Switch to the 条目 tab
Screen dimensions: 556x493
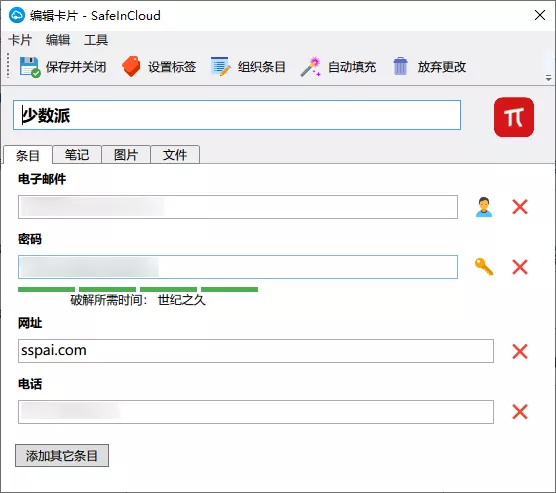tap(28, 155)
